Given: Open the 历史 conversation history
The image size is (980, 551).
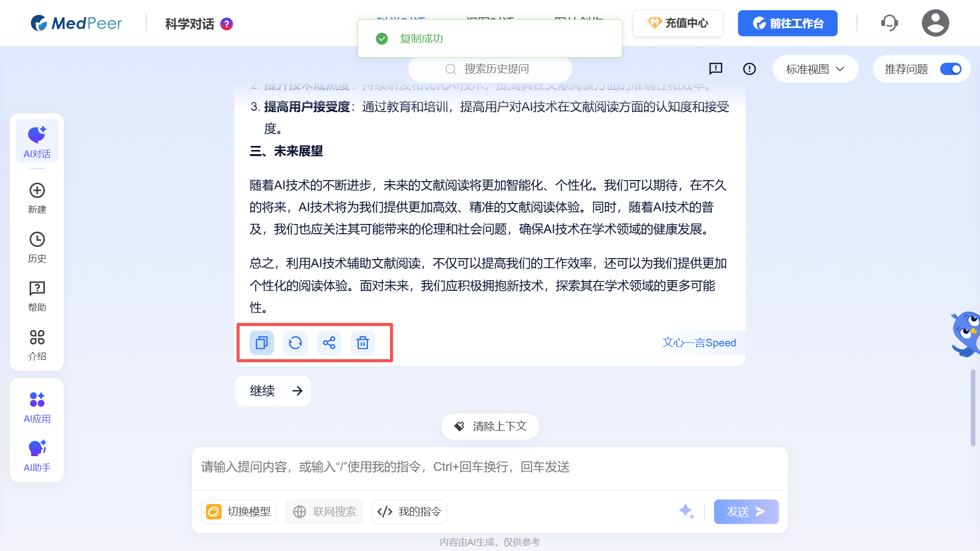Looking at the screenshot, I should 36,245.
